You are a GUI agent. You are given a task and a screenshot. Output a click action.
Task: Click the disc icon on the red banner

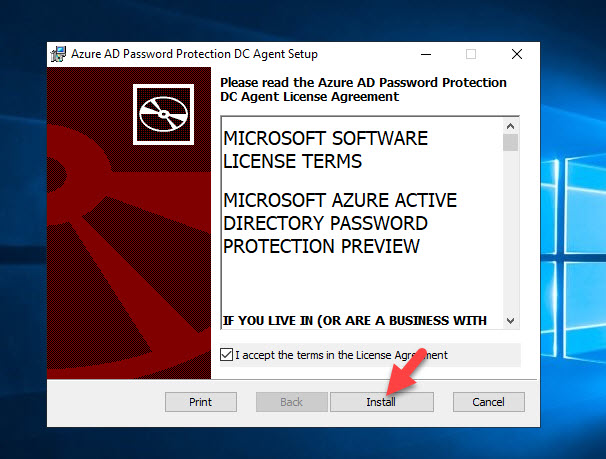(163, 114)
